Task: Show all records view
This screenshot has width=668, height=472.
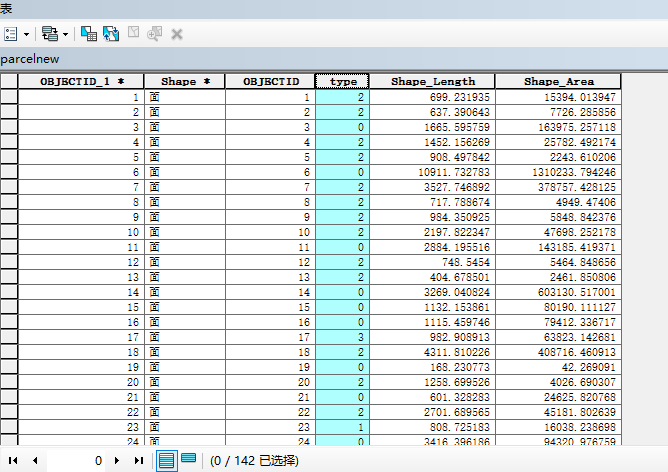Action: pyautogui.click(x=167, y=460)
